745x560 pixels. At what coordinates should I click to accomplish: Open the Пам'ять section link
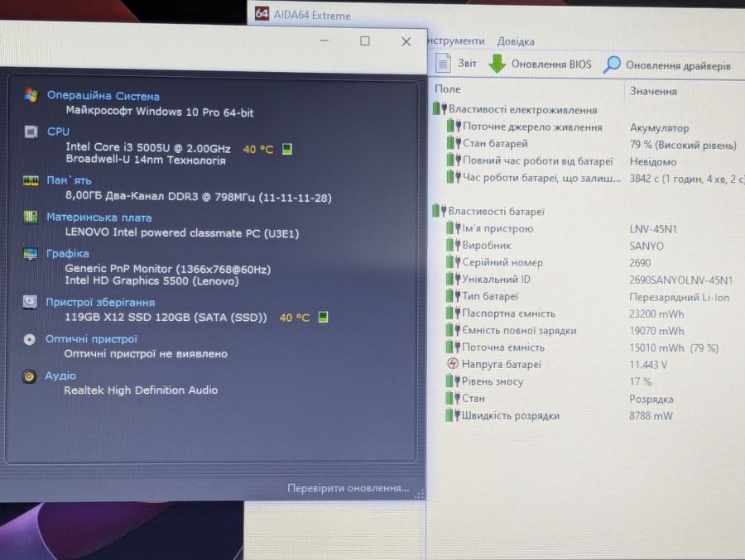69,180
